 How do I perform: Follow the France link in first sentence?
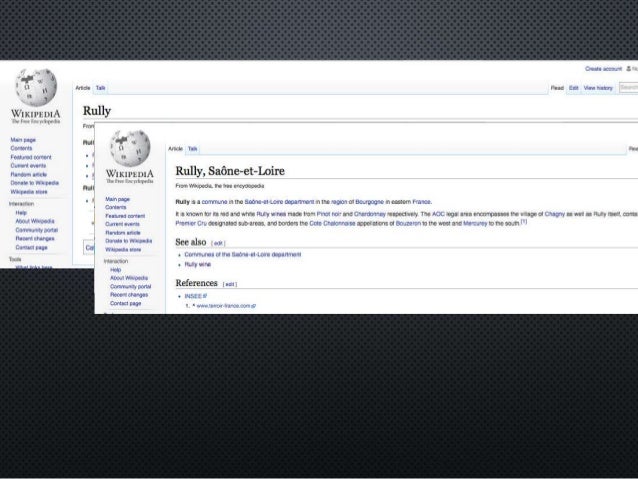[x=421, y=202]
